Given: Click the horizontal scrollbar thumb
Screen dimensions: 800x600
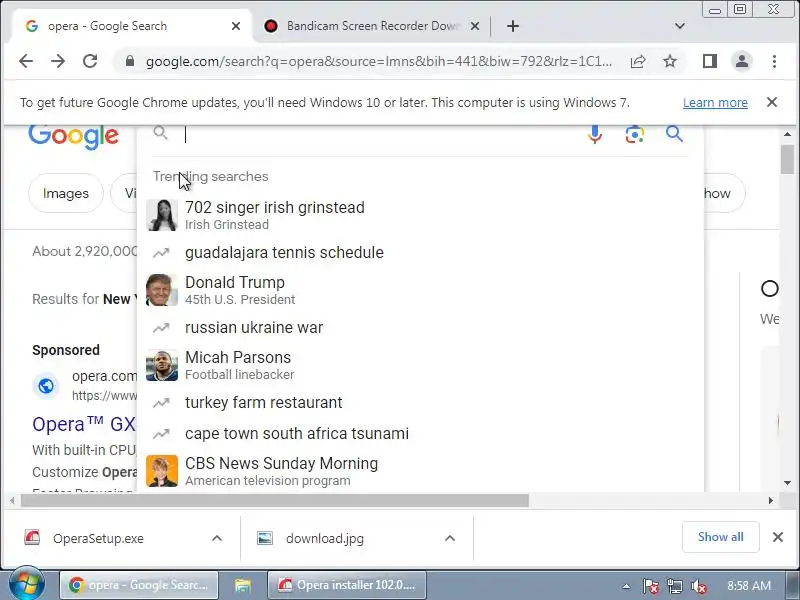Looking at the screenshot, I should [274, 501].
